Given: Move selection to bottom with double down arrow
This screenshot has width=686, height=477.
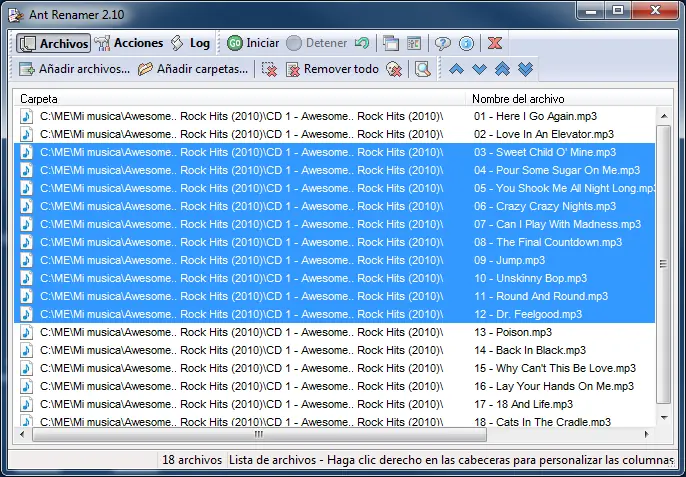Looking at the screenshot, I should coord(525,69).
